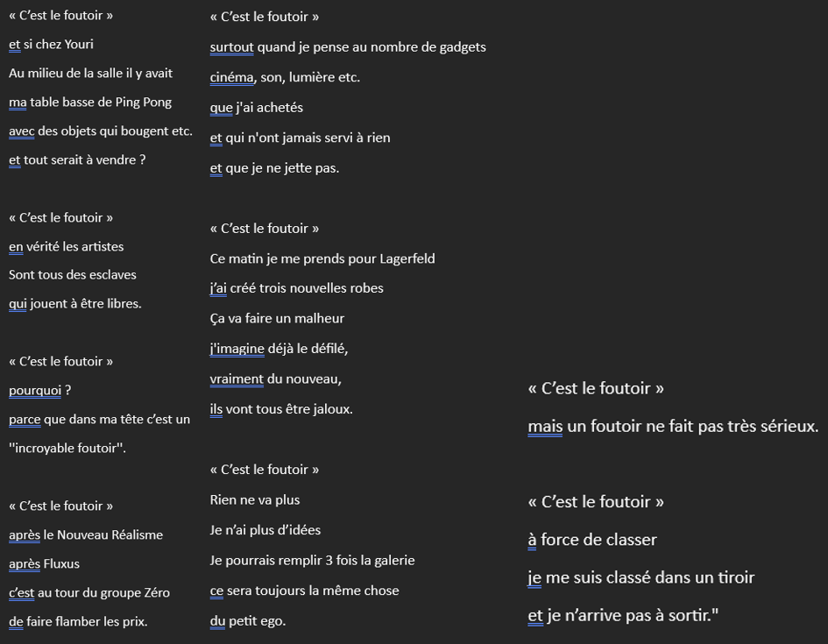Click the underlined word "cinéma"

pyautogui.click(x=232, y=77)
